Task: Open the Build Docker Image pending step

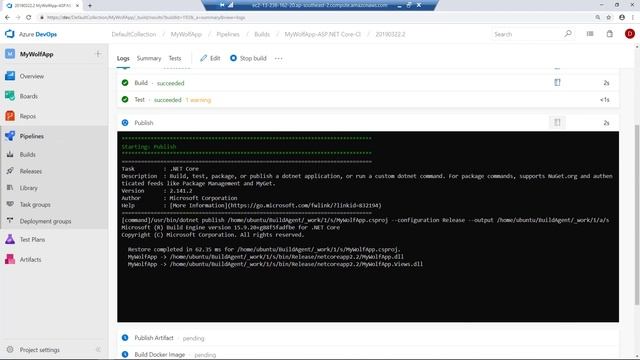Action: pyautogui.click(x=368, y=354)
